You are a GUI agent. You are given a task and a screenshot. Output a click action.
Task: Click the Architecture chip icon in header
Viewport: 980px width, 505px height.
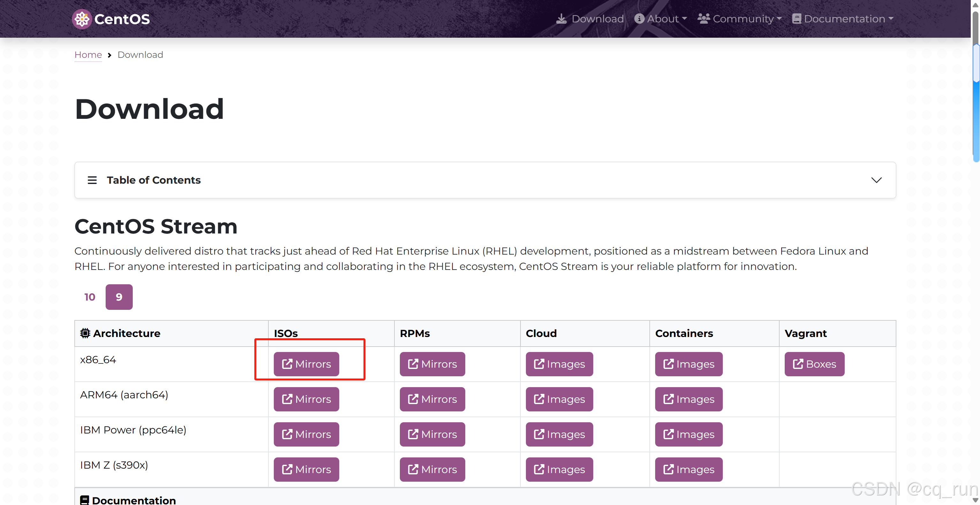85,333
